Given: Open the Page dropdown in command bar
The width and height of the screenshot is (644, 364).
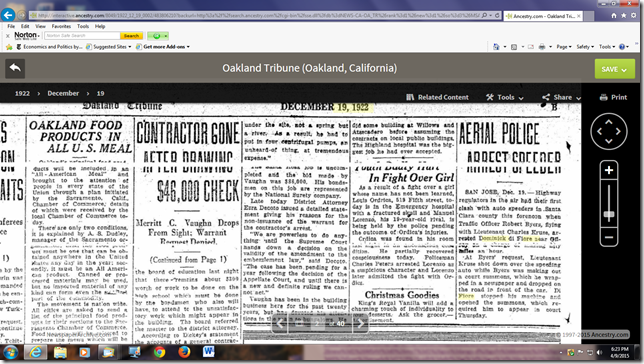Looking at the screenshot, I should (x=564, y=47).
